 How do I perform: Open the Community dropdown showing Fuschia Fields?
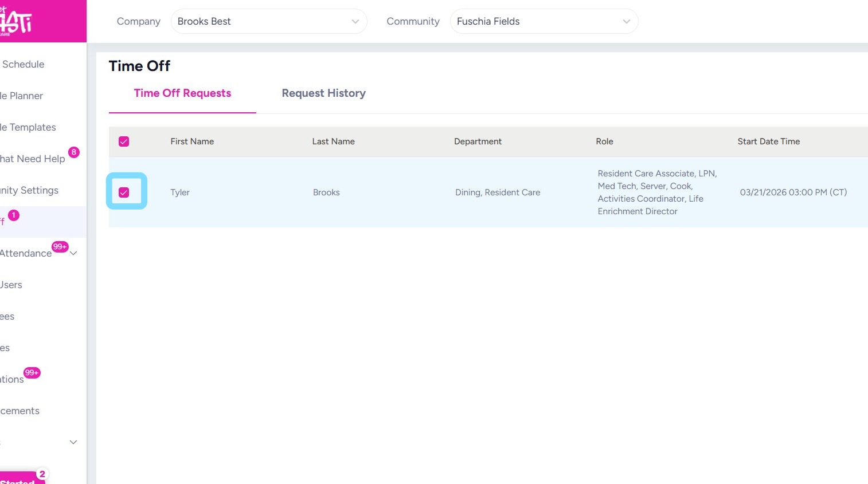coord(544,21)
